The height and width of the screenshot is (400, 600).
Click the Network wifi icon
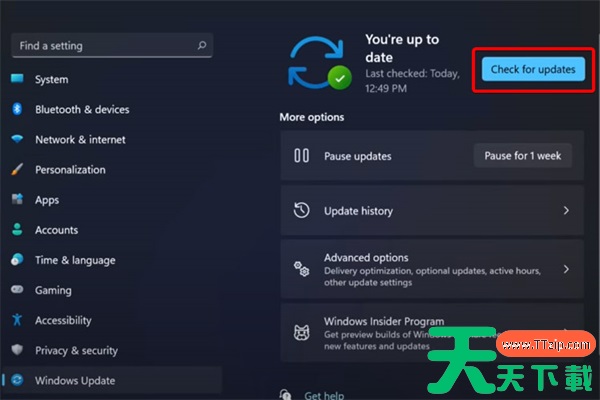pyautogui.click(x=17, y=139)
